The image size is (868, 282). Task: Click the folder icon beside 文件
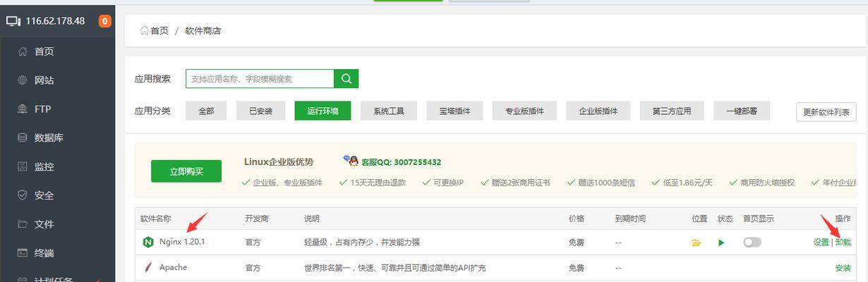click(x=23, y=224)
